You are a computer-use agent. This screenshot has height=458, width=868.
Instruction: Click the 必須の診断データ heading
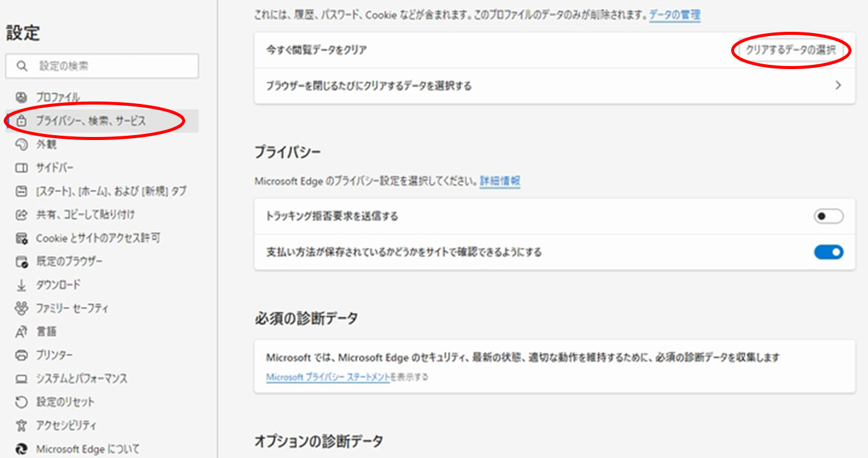point(306,319)
